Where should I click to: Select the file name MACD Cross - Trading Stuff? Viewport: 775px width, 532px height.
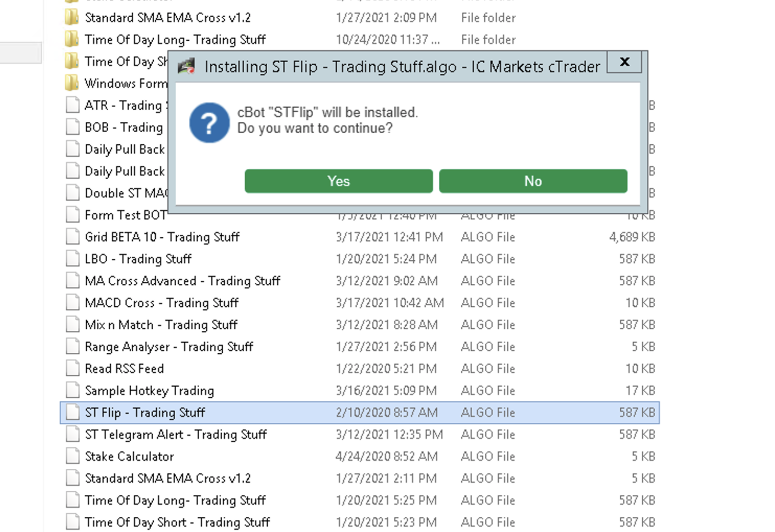pyautogui.click(x=162, y=303)
